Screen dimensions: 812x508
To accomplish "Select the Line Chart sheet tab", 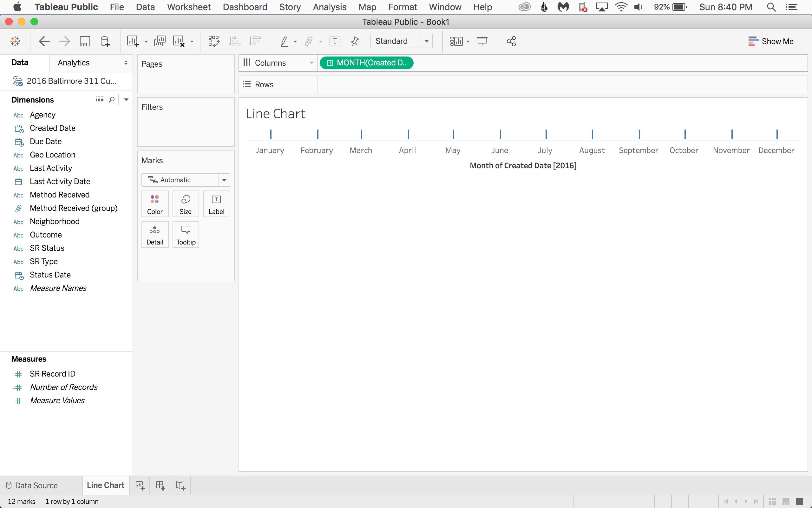I will coord(106,485).
